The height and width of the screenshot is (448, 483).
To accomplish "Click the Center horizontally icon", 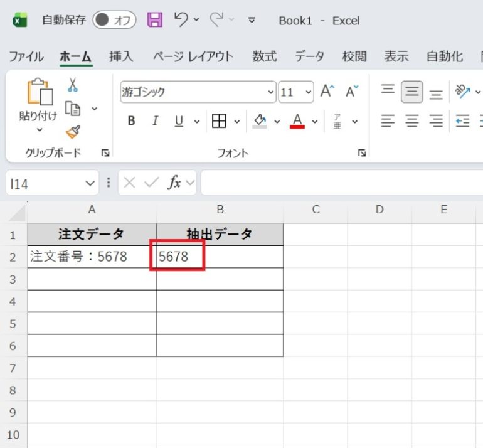I will click(412, 120).
